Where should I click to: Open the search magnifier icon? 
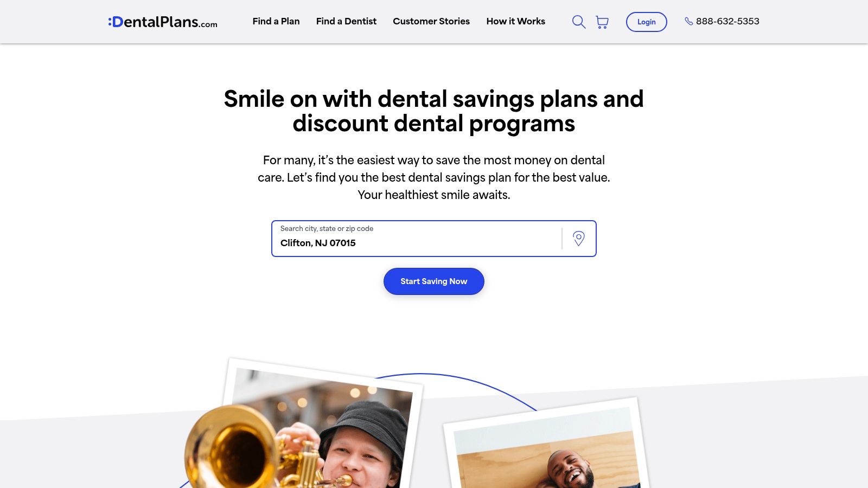click(579, 22)
